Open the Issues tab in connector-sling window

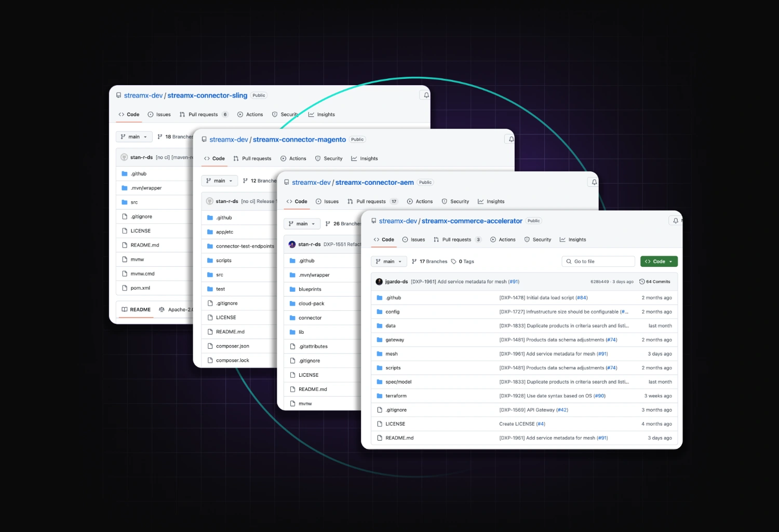point(159,114)
